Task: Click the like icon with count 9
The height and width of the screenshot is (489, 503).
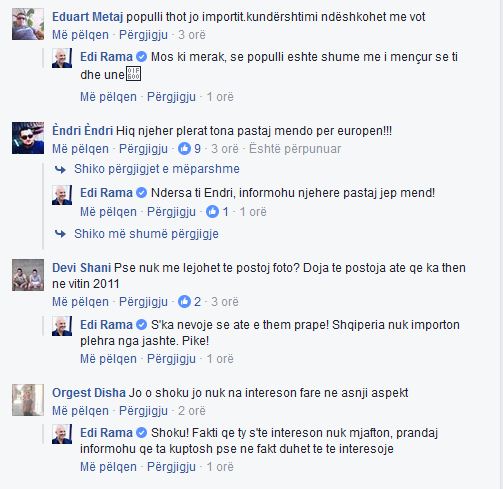Action: point(184,149)
